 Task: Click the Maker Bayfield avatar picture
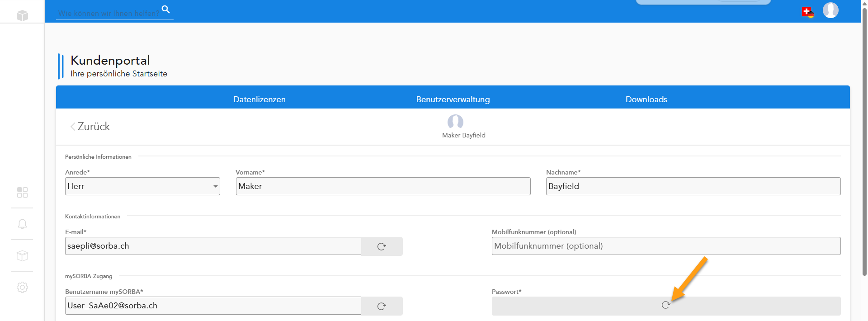pyautogui.click(x=455, y=122)
